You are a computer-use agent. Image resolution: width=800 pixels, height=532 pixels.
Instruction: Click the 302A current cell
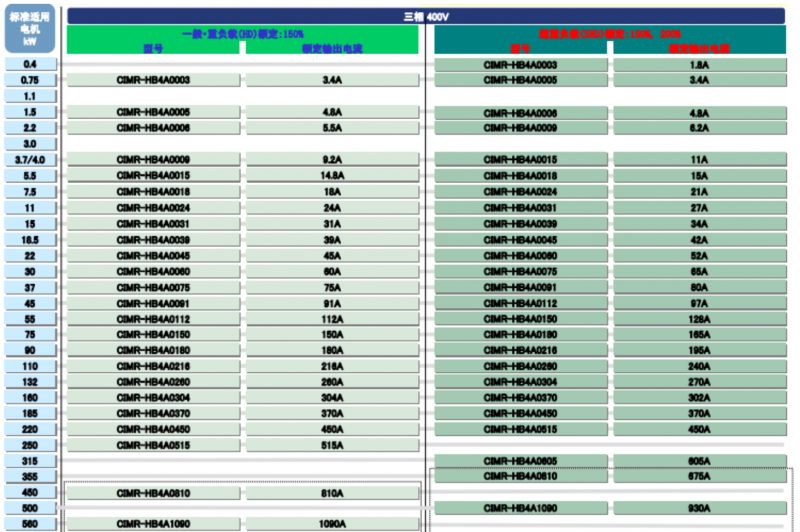[699, 398]
